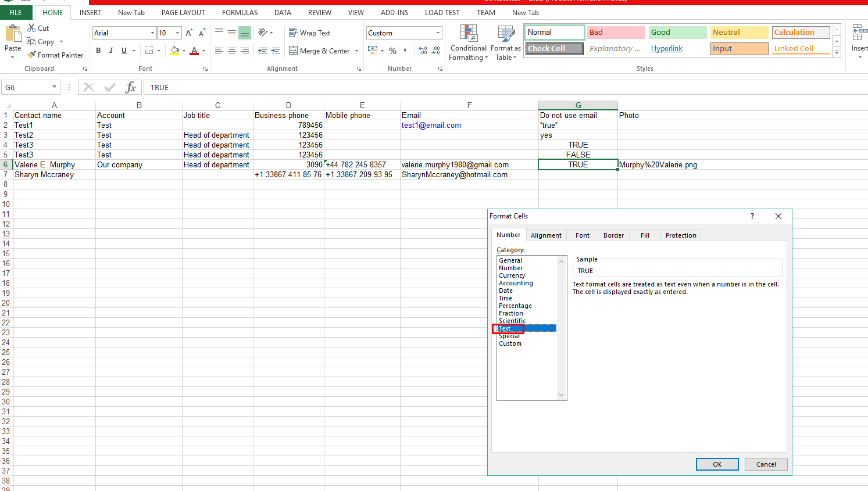The width and height of the screenshot is (868, 491).
Task: Increase the cell indent
Action: (276, 51)
